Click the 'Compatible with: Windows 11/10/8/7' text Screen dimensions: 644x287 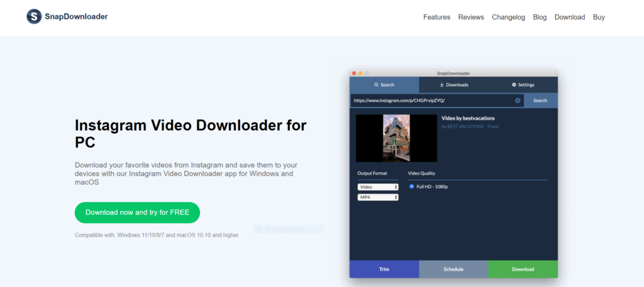(x=157, y=235)
